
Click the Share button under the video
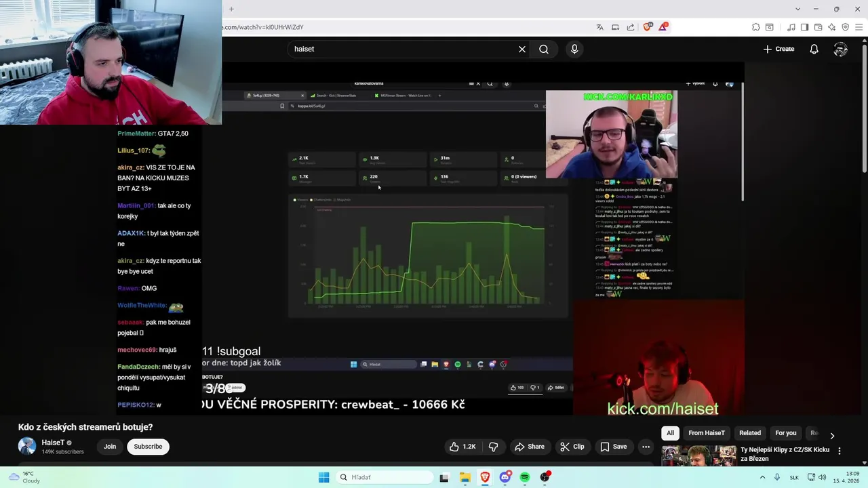[529, 447]
